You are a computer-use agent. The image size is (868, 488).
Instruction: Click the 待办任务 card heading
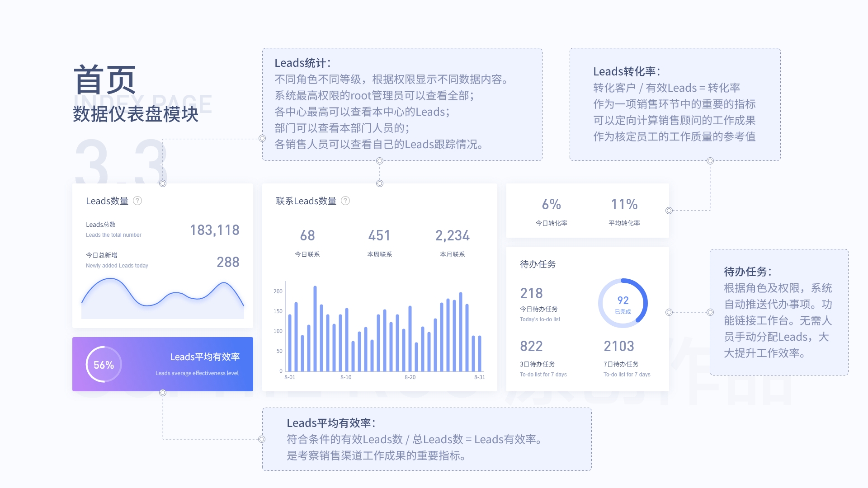pyautogui.click(x=538, y=264)
